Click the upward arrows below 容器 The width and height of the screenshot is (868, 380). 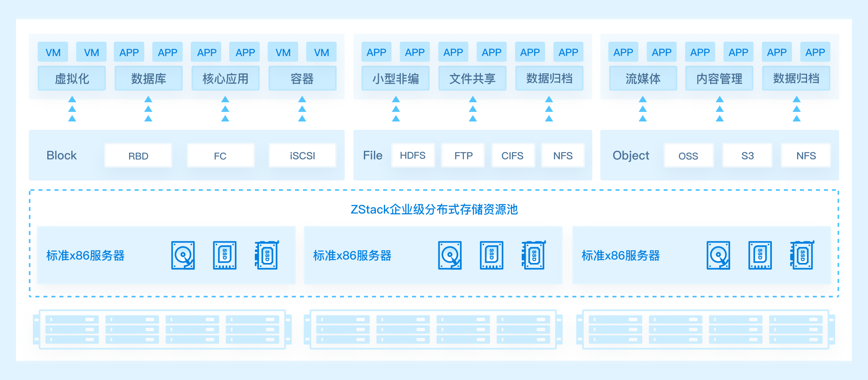(x=302, y=109)
